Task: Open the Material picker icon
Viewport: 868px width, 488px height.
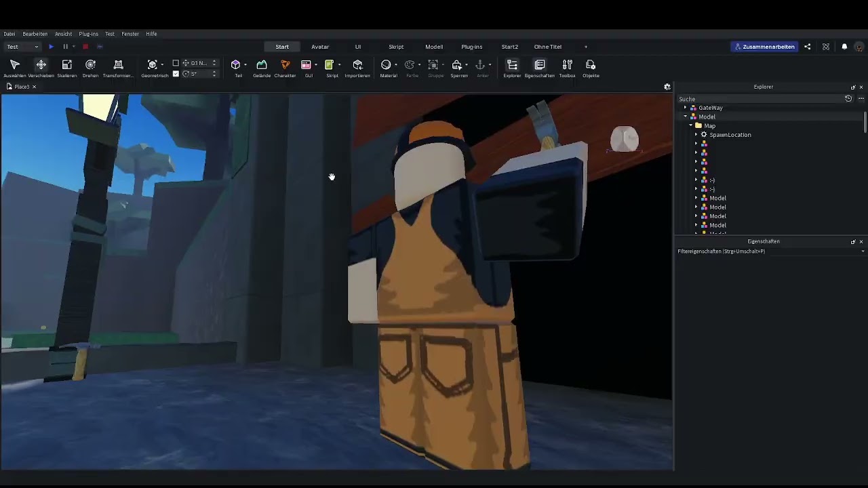Action: pos(386,65)
